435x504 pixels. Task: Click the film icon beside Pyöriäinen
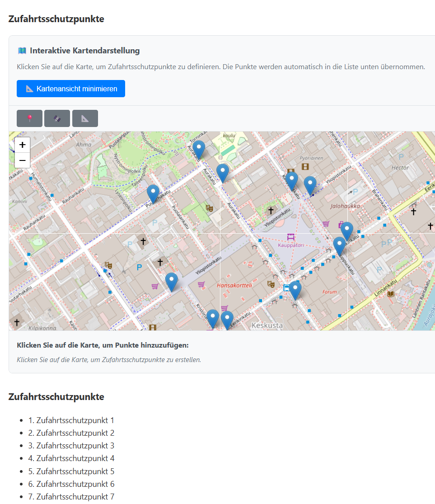click(x=305, y=167)
